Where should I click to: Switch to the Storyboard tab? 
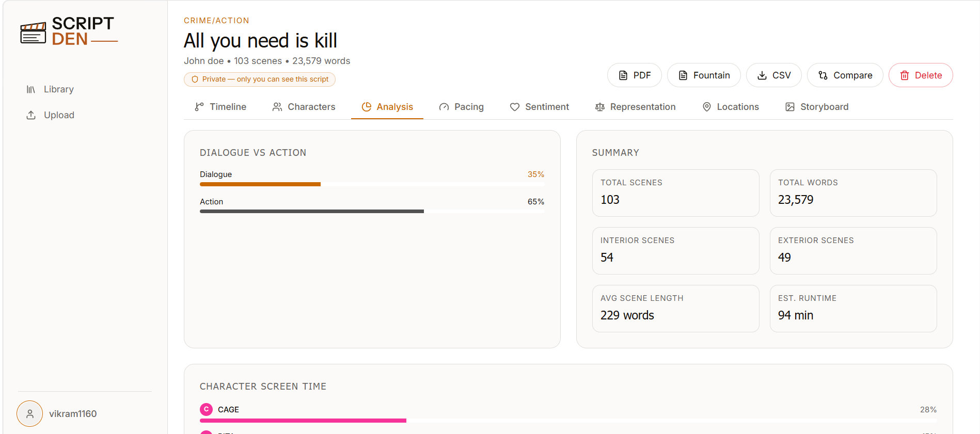pyautogui.click(x=817, y=107)
